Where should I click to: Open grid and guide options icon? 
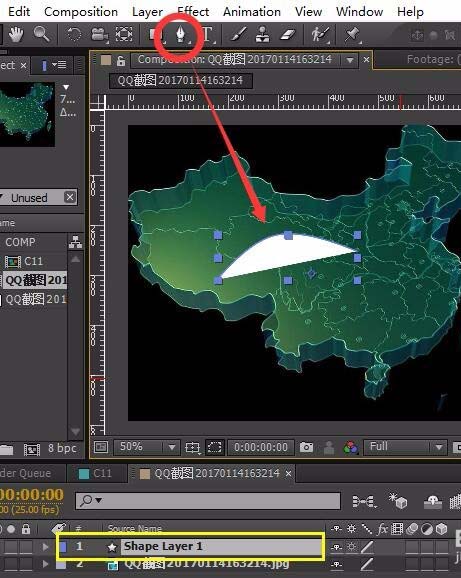pos(192,448)
